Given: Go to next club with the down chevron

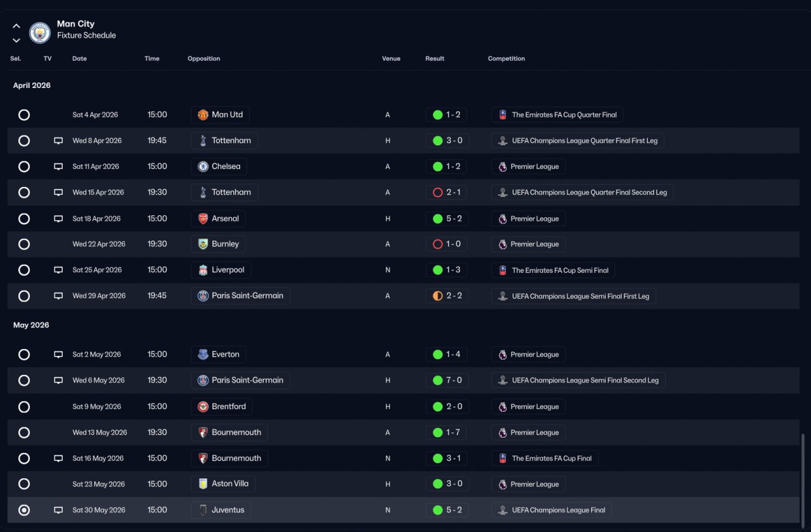Looking at the screenshot, I should (x=16, y=41).
